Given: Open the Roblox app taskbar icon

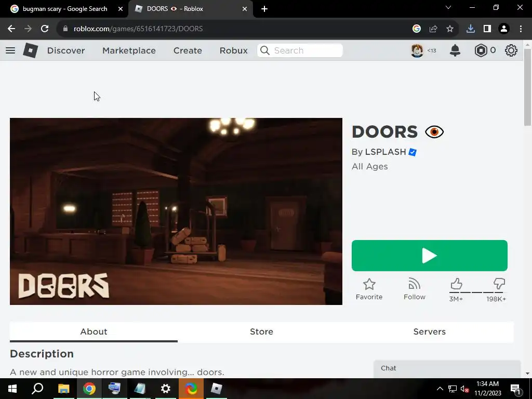Looking at the screenshot, I should coord(216,389).
